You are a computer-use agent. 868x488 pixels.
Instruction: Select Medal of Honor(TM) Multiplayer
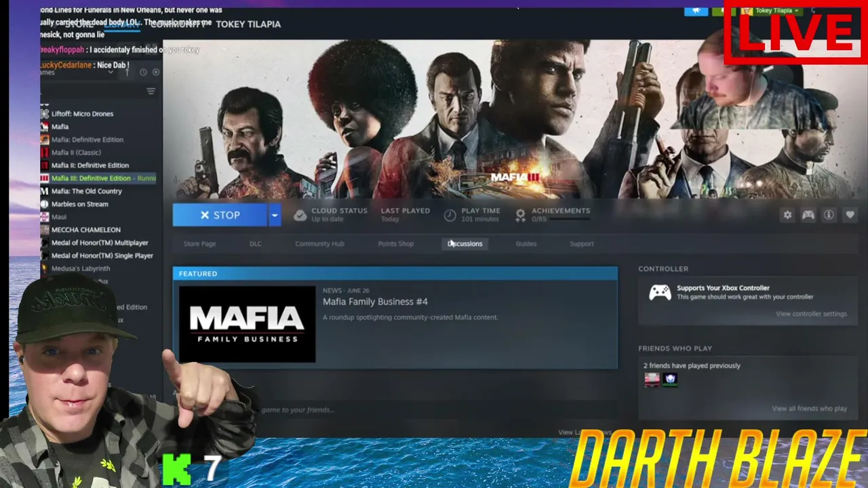(100, 243)
